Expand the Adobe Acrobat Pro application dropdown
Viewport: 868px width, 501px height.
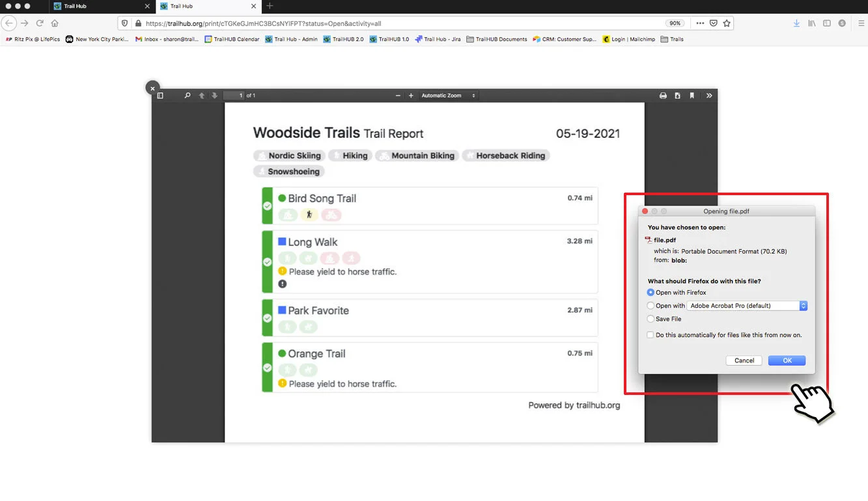click(x=748, y=306)
